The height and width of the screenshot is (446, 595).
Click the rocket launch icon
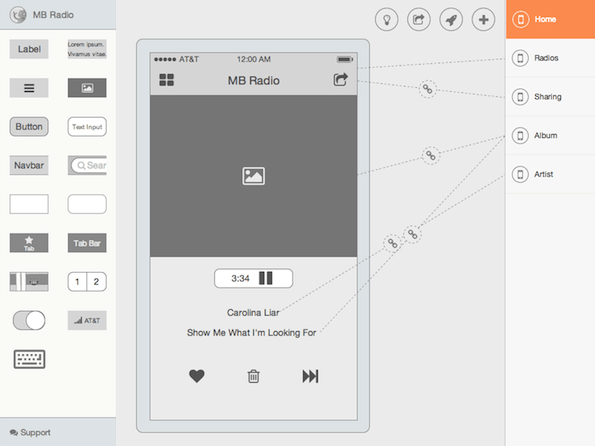tap(451, 19)
